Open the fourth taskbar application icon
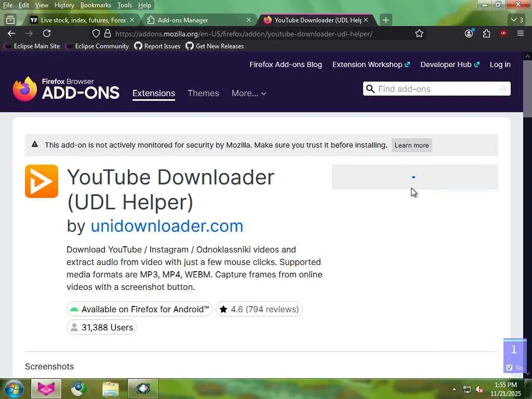The height and width of the screenshot is (399, 532). coord(143,389)
